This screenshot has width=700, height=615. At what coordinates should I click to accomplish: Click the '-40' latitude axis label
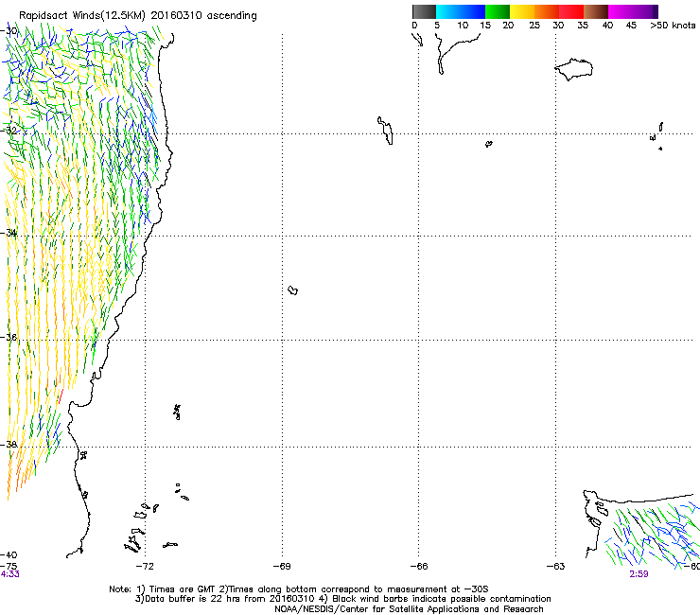click(x=9, y=554)
